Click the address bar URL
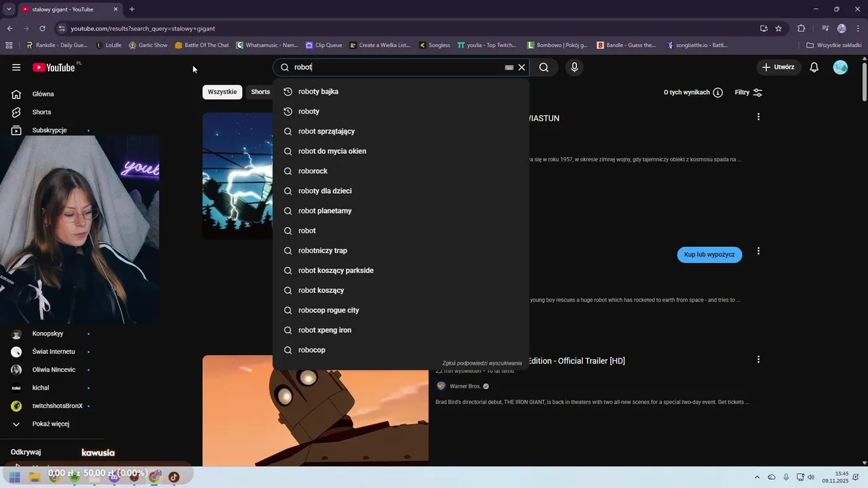This screenshot has width=868, height=488. [142, 28]
